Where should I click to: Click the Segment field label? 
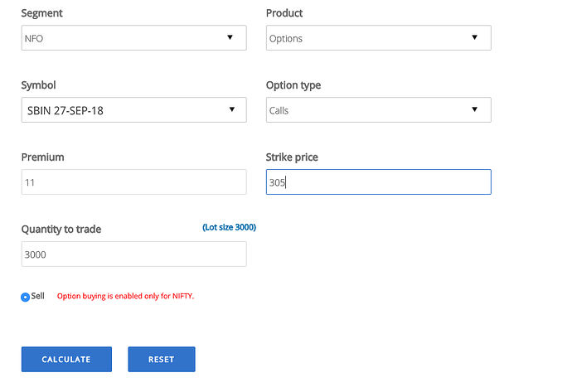42,13
